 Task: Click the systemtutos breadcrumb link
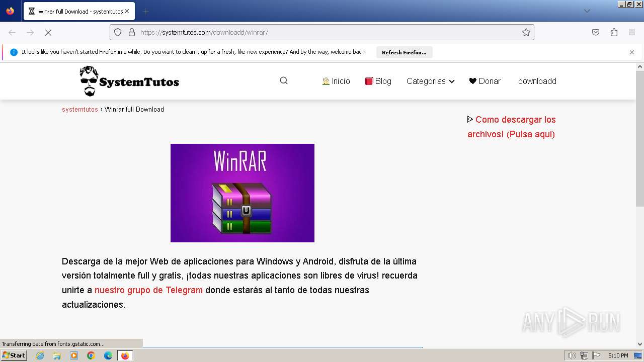80,109
